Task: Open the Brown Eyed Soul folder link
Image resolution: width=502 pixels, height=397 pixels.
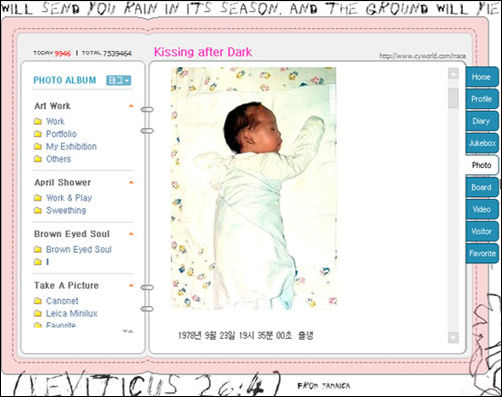Action: [x=79, y=249]
